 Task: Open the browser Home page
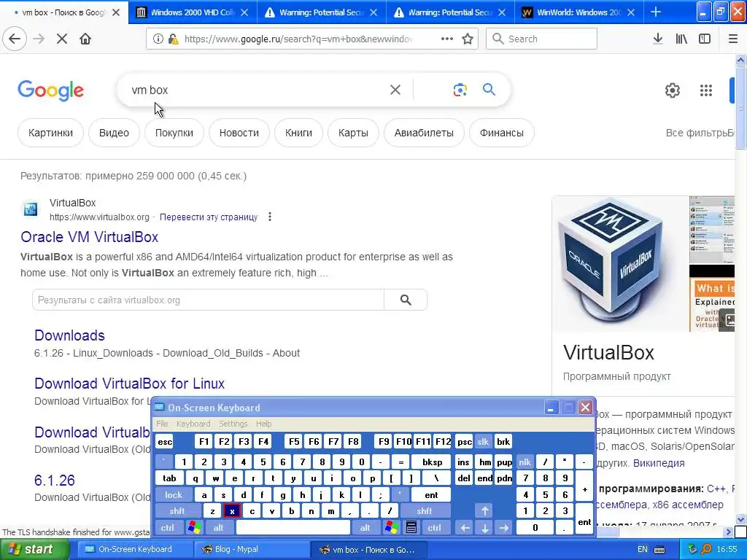[x=85, y=39]
